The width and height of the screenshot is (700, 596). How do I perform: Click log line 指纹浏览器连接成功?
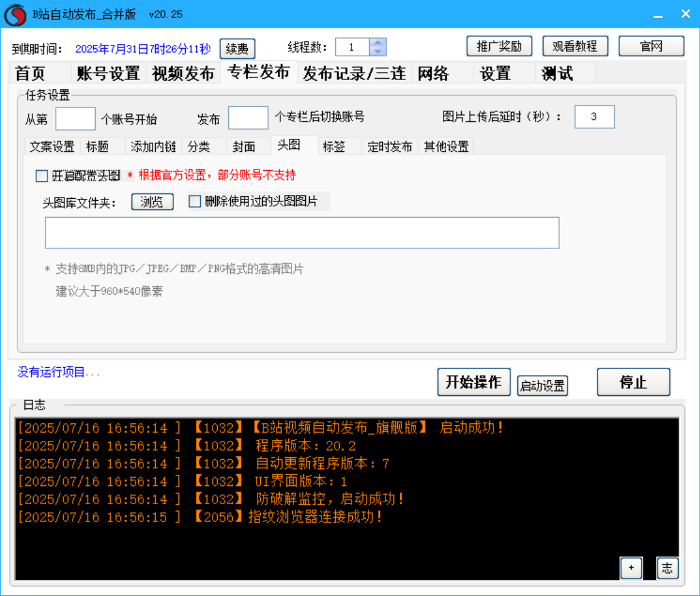[x=200, y=517]
